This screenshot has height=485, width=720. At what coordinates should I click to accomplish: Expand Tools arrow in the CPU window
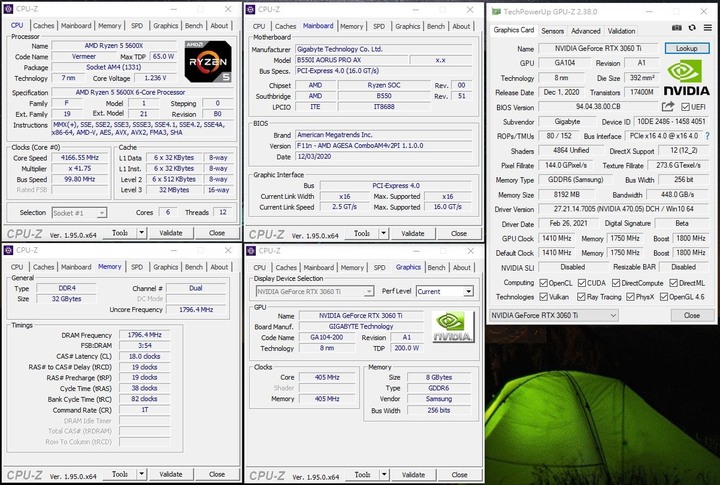pos(141,233)
